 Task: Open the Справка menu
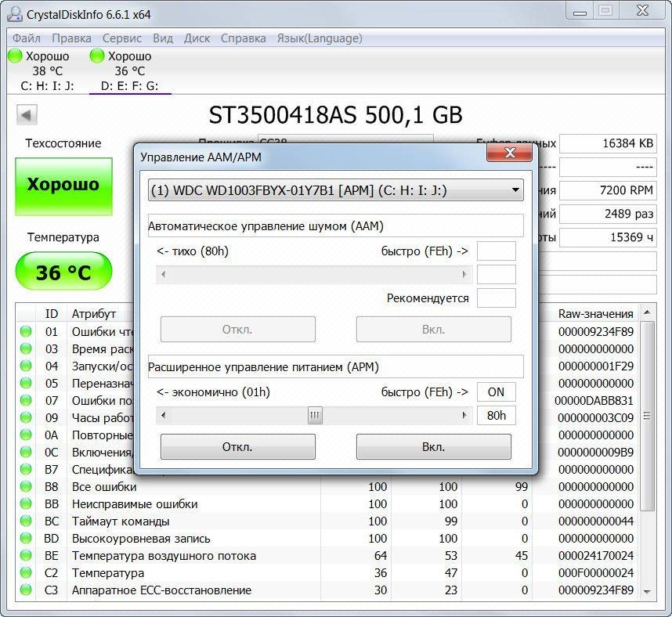[243, 38]
